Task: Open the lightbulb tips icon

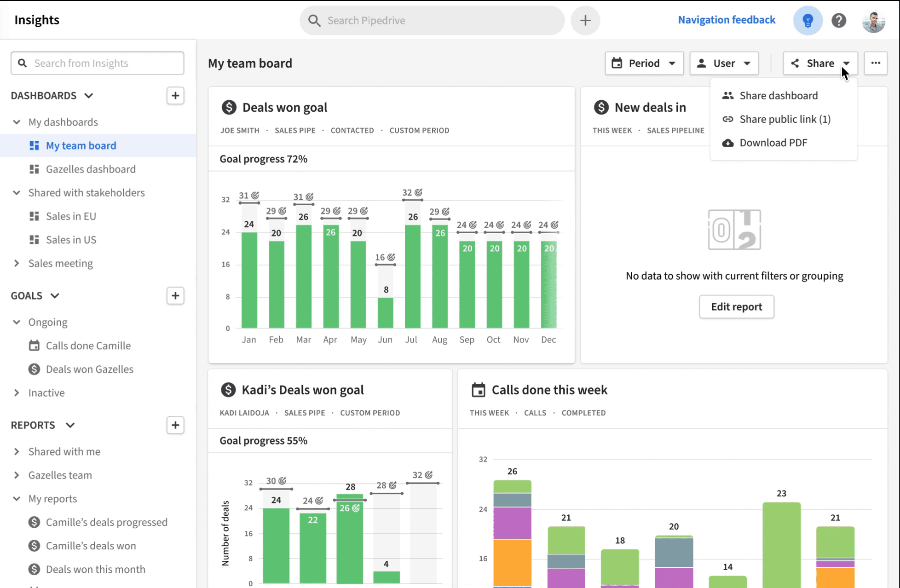Action: pos(808,20)
